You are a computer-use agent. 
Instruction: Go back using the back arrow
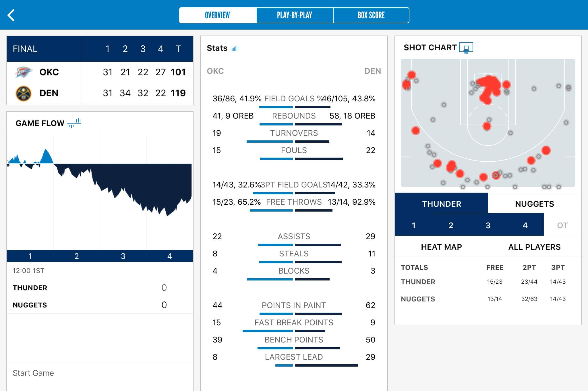[x=11, y=15]
